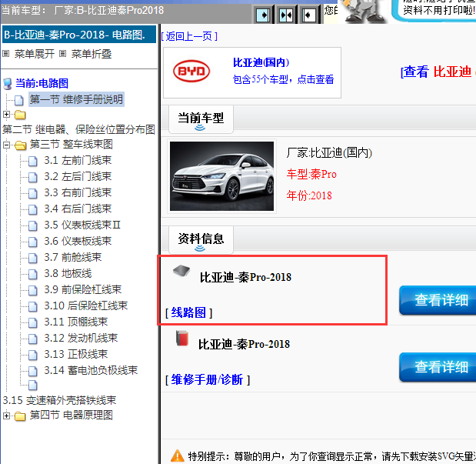Viewport: 476px width, 464px height.
Task: Click the page icon beside 3.12 发动机线束
Action: [x=33, y=339]
